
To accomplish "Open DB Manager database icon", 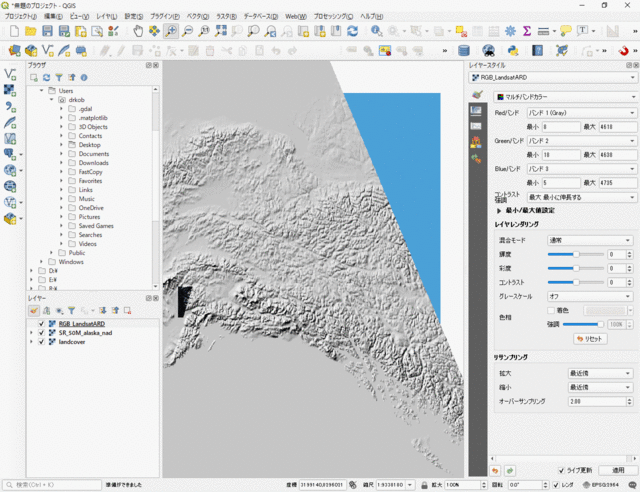I will click(x=463, y=51).
